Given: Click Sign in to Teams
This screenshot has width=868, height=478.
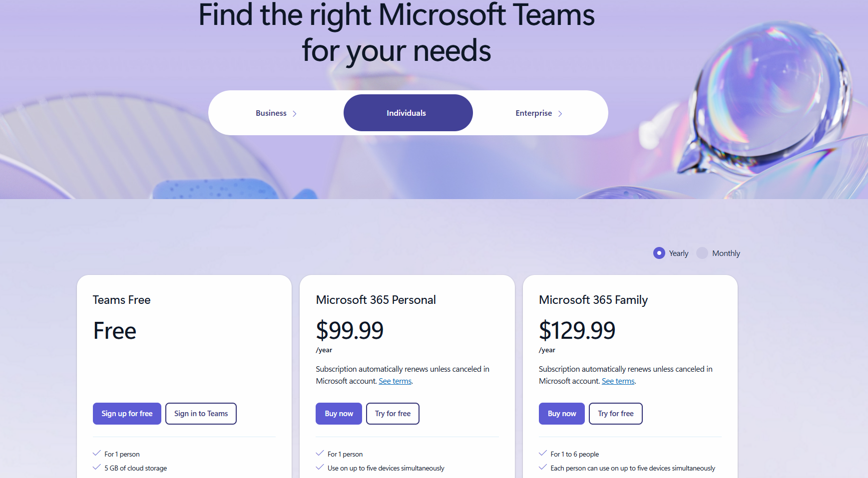Looking at the screenshot, I should (201, 413).
